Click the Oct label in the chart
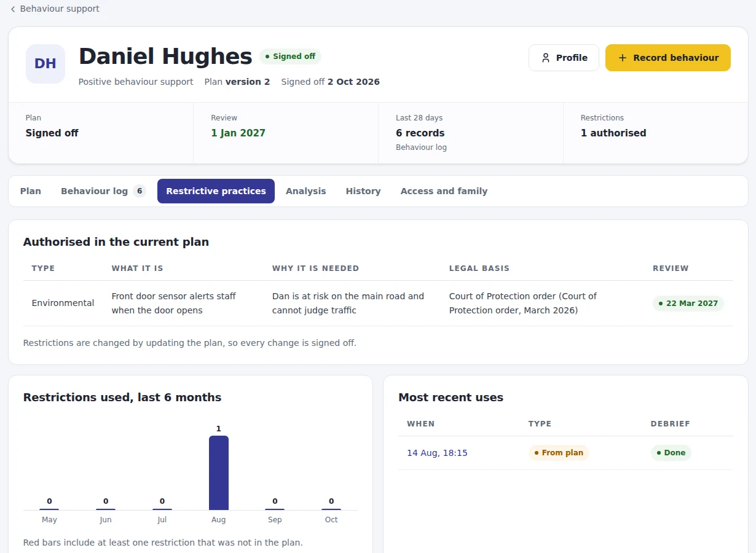756x553 pixels. point(331,520)
